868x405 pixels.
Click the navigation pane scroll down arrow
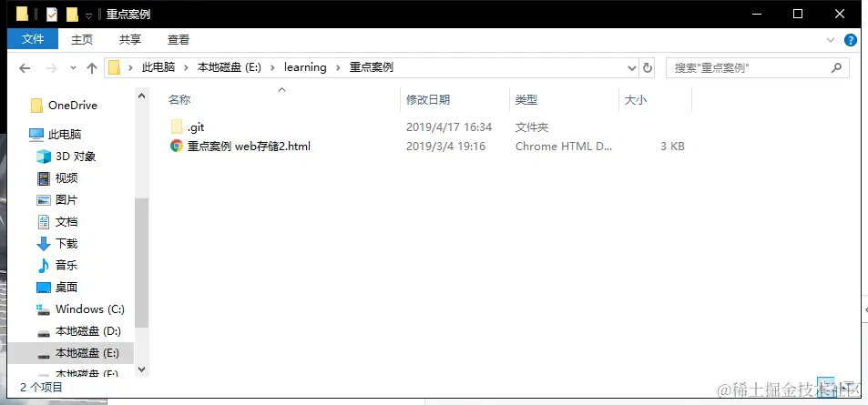(142, 369)
